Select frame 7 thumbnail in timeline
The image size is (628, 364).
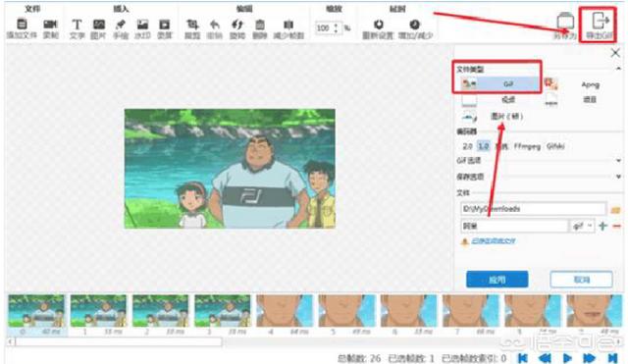click(471, 311)
